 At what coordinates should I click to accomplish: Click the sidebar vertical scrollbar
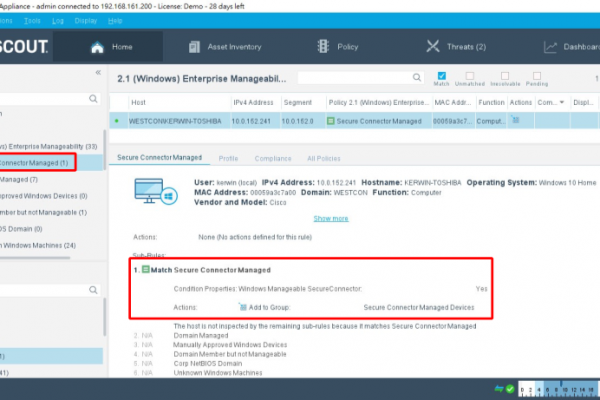click(x=104, y=149)
